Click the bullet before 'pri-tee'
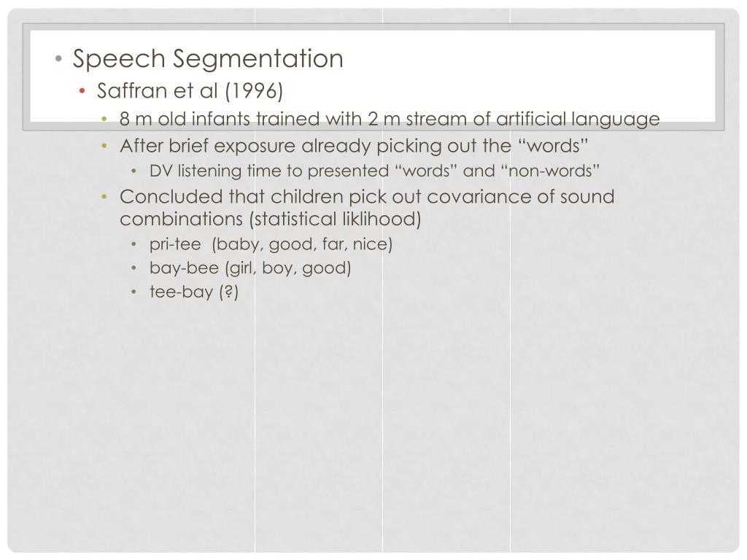This screenshot has height=560, width=747. tap(134, 245)
